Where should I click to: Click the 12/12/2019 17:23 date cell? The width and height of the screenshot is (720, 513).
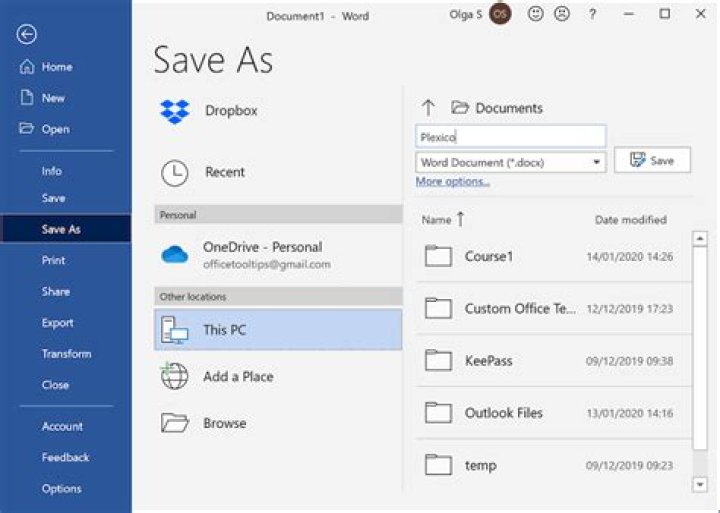point(630,309)
